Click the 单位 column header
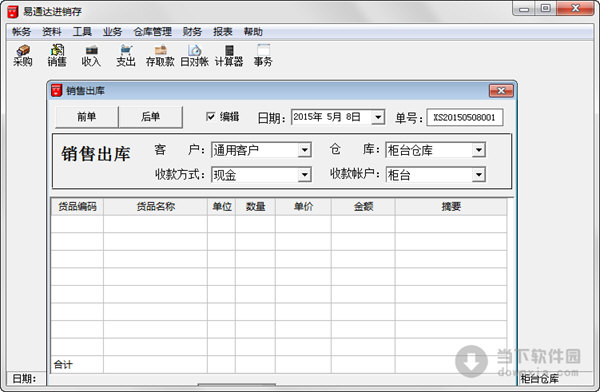 pyautogui.click(x=222, y=207)
